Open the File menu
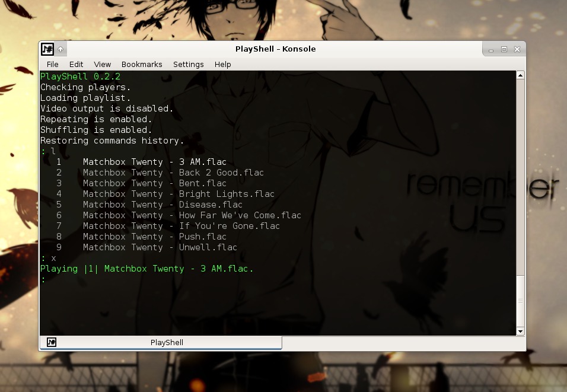This screenshot has height=392, width=567. (52, 64)
